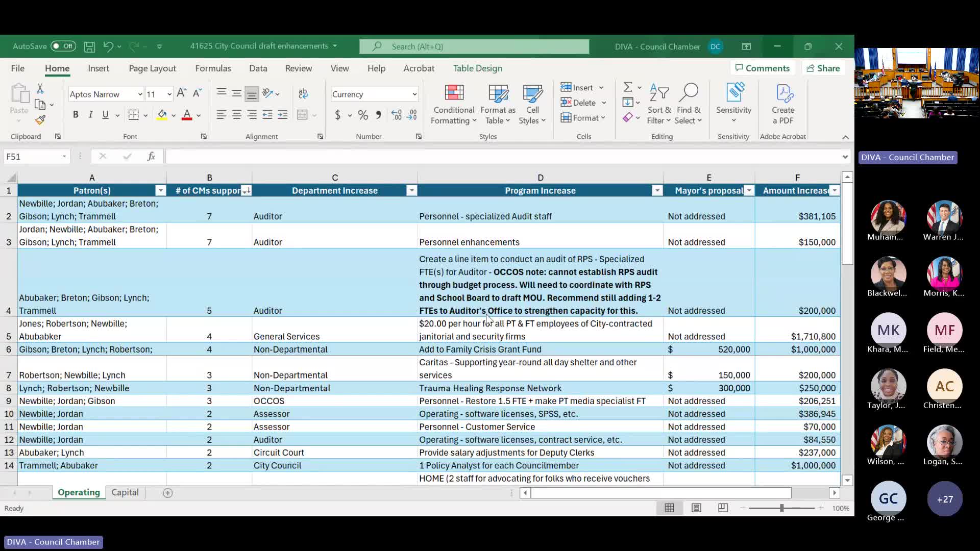
Task: Open Mayor's proposal filter dropdown
Action: (x=749, y=191)
